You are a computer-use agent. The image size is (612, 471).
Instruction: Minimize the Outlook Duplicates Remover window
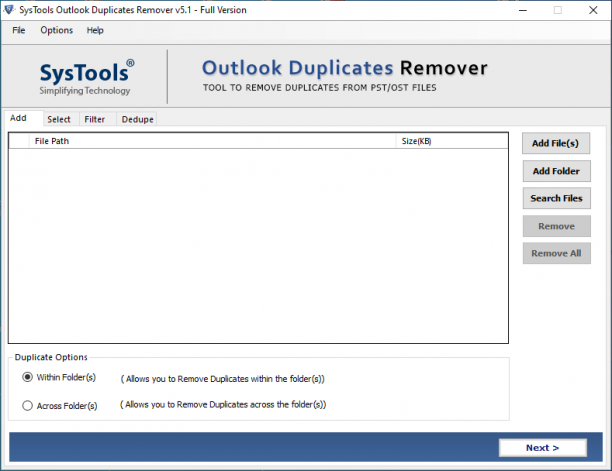click(523, 10)
